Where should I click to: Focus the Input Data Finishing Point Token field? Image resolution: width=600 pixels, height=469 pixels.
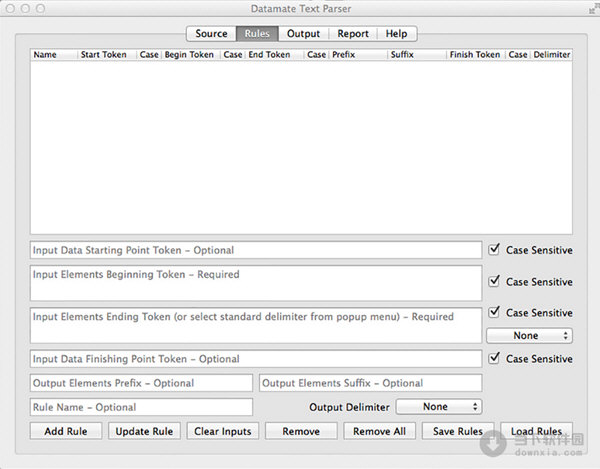[256, 359]
